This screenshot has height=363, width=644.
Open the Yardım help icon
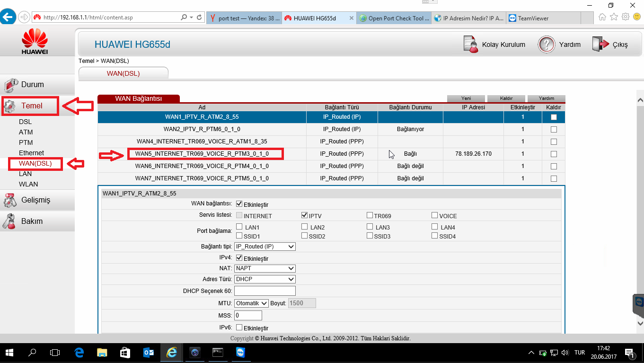(x=546, y=44)
